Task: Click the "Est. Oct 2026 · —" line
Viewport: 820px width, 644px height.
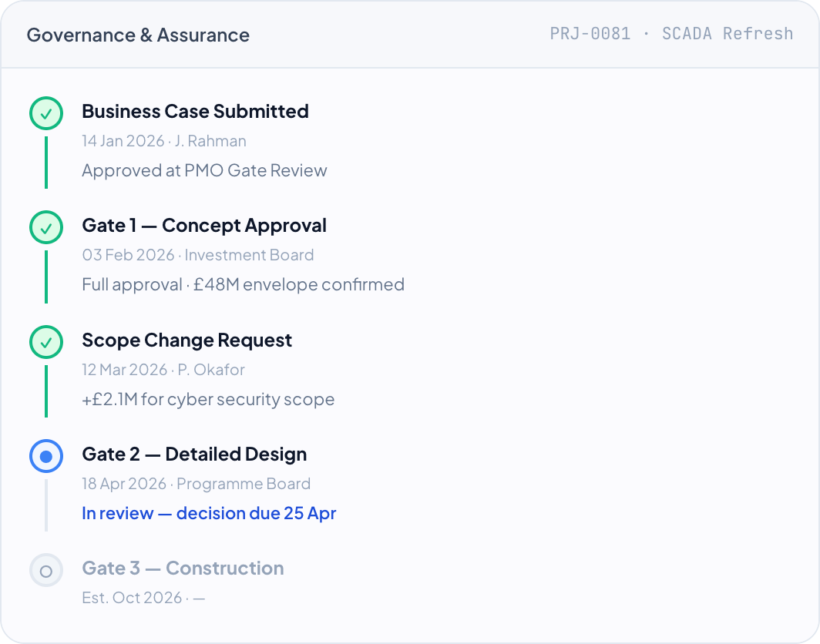Action: [x=143, y=598]
